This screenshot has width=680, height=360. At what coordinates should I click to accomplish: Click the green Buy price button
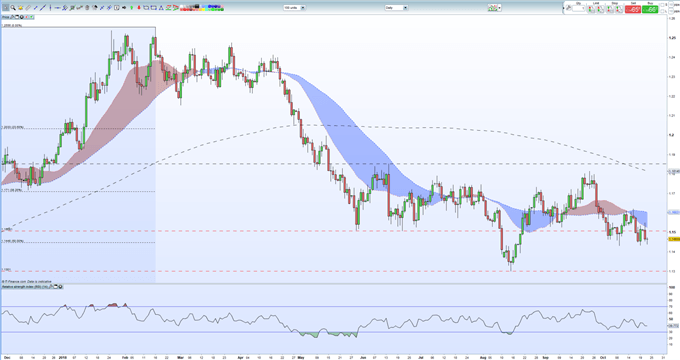pos(650,9)
